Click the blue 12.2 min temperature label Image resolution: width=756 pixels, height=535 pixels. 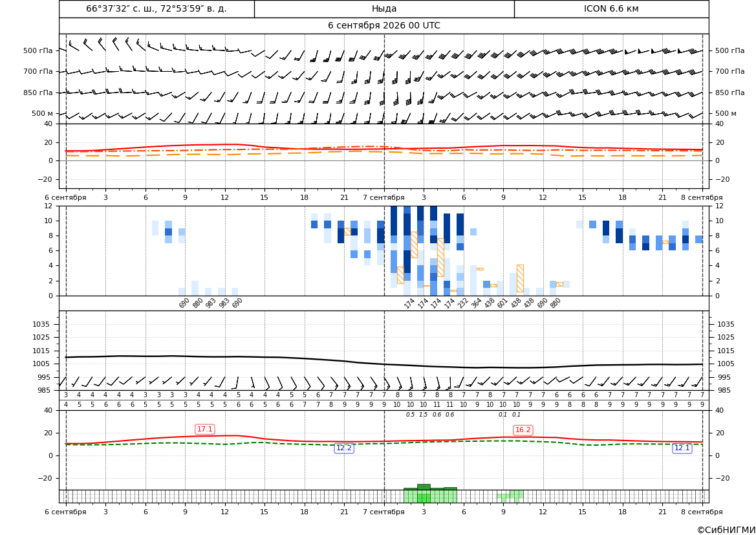pyautogui.click(x=344, y=448)
